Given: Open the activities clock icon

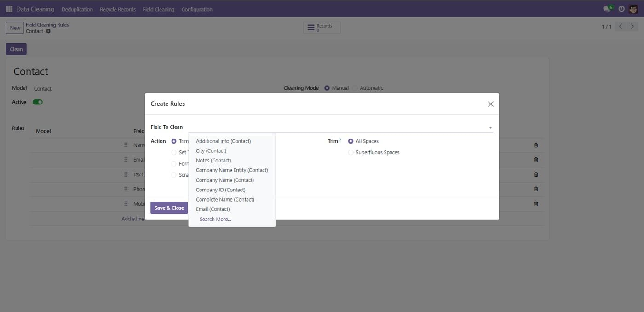Looking at the screenshot, I should click(621, 9).
